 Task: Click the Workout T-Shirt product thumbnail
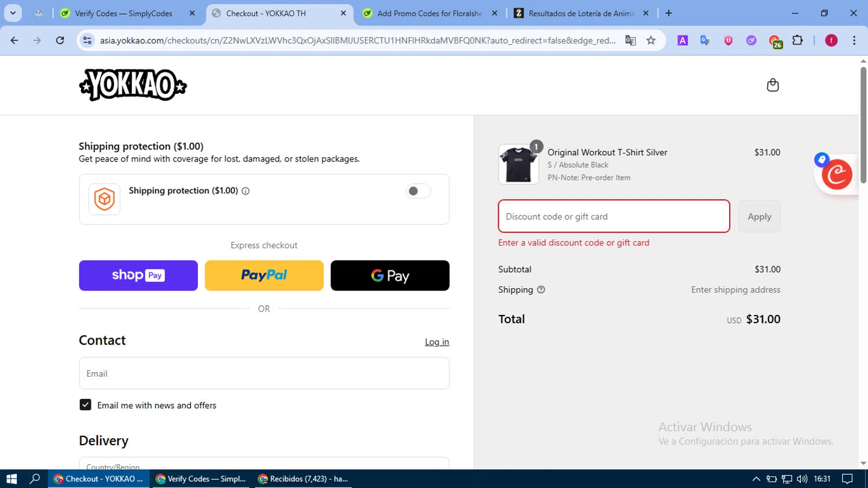click(x=518, y=164)
